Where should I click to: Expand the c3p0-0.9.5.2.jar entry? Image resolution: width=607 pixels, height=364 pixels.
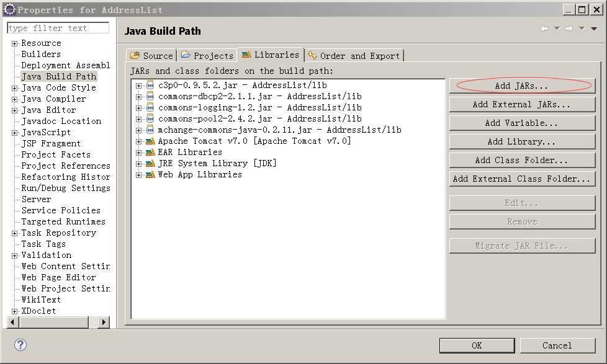138,86
